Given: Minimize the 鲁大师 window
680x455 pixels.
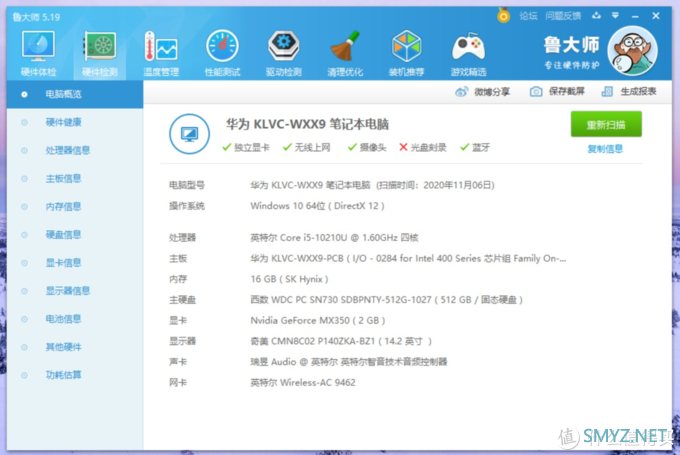Looking at the screenshot, I should (x=635, y=16).
